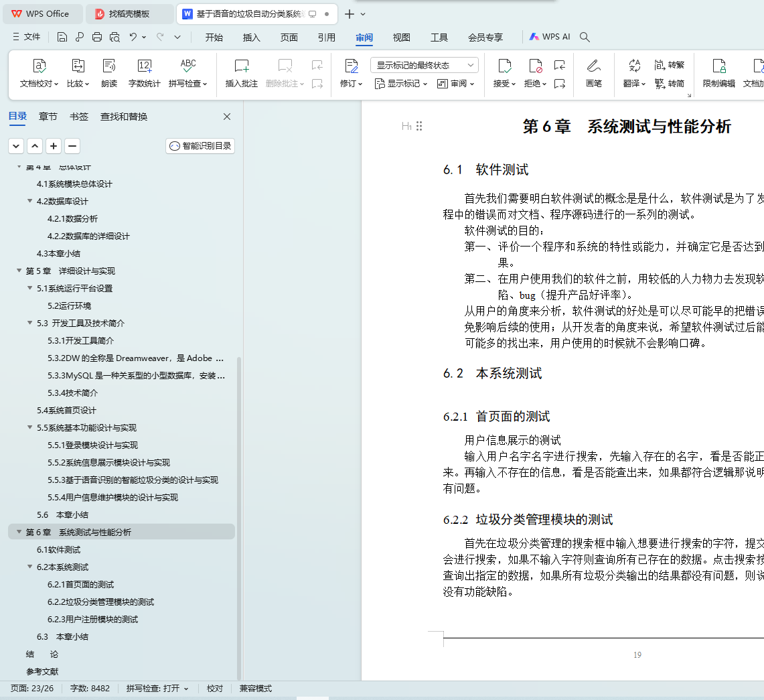
Task: Toggle 修订 track changes
Action: point(352,73)
